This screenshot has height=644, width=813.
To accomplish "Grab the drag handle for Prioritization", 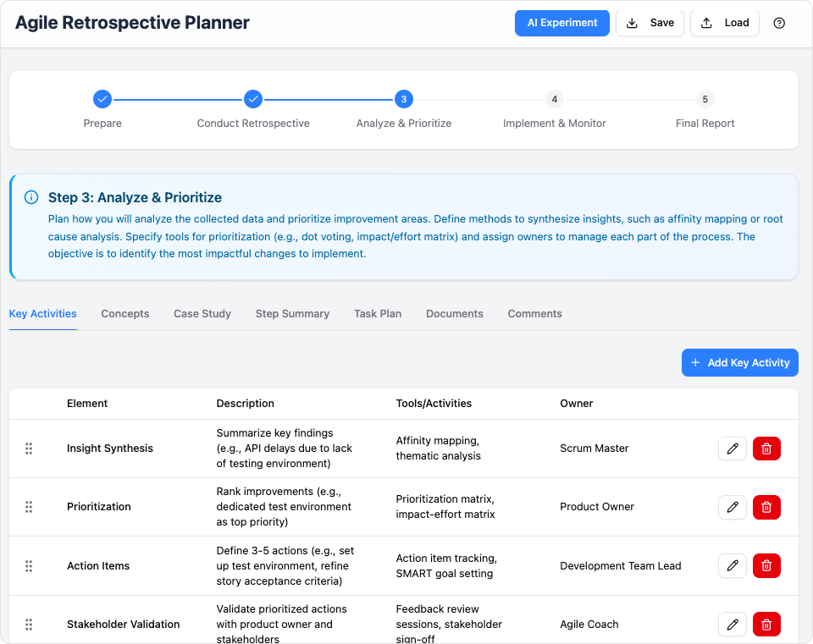I will pyautogui.click(x=29, y=507).
